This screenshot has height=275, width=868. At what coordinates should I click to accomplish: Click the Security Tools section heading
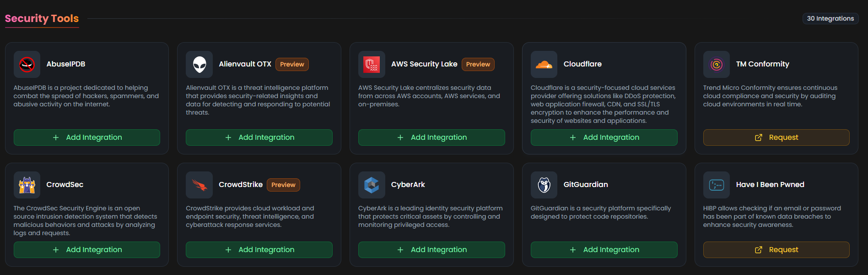pos(42,18)
